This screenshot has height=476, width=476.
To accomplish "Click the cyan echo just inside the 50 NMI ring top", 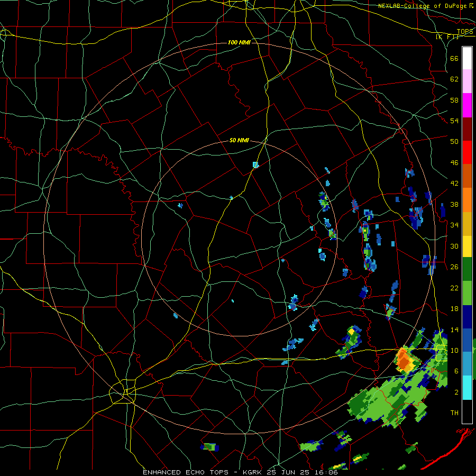I will (x=255, y=165).
